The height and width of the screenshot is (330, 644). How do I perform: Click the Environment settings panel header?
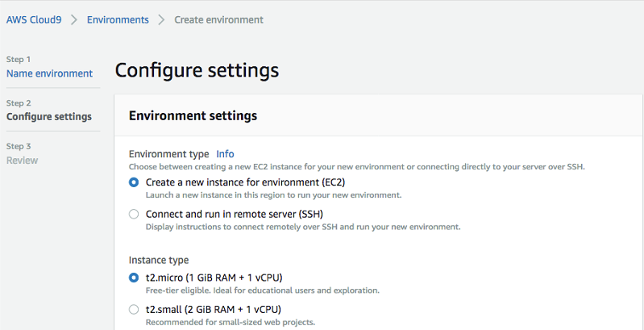pos(193,116)
